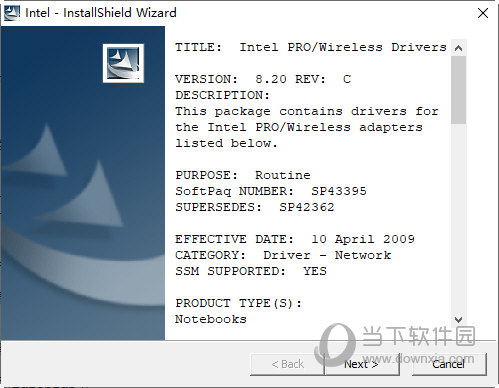Click the "TITLE: Intel PRO/Wireless Drivers" line
The width and height of the screenshot is (499, 388).
pyautogui.click(x=311, y=47)
